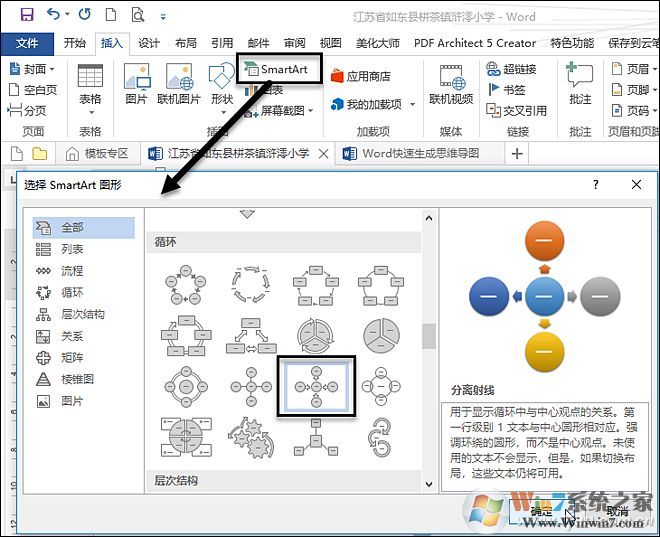Add a 批注 comment
660x537 pixels.
point(580,85)
